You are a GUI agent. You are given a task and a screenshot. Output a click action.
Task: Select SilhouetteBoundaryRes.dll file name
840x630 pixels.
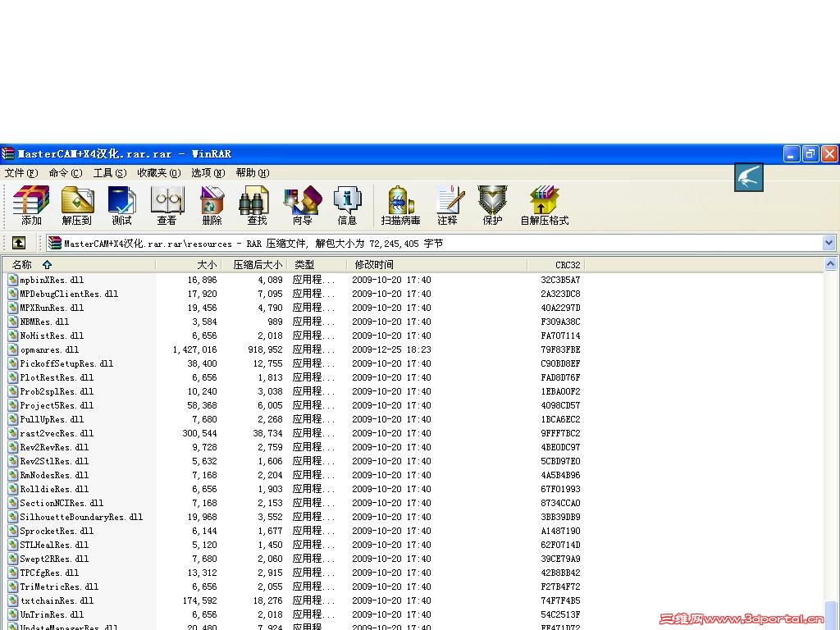(x=81, y=517)
